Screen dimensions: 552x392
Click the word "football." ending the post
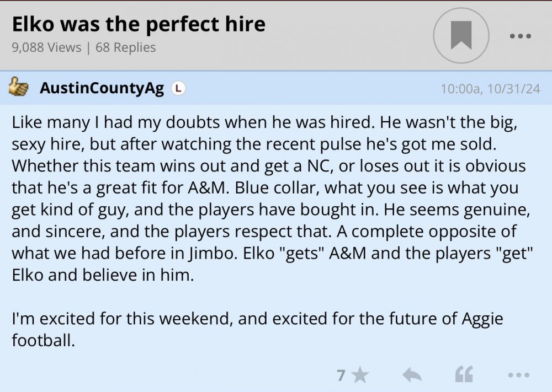pos(43,340)
